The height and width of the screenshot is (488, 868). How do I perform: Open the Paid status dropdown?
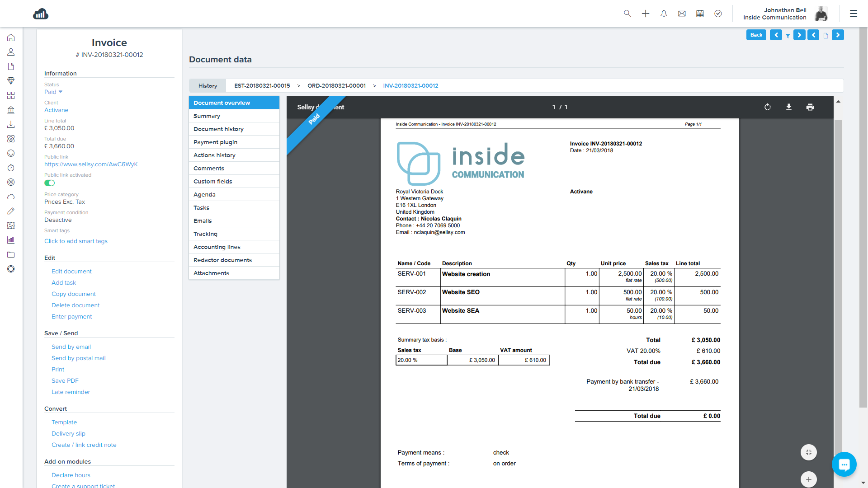(x=53, y=92)
